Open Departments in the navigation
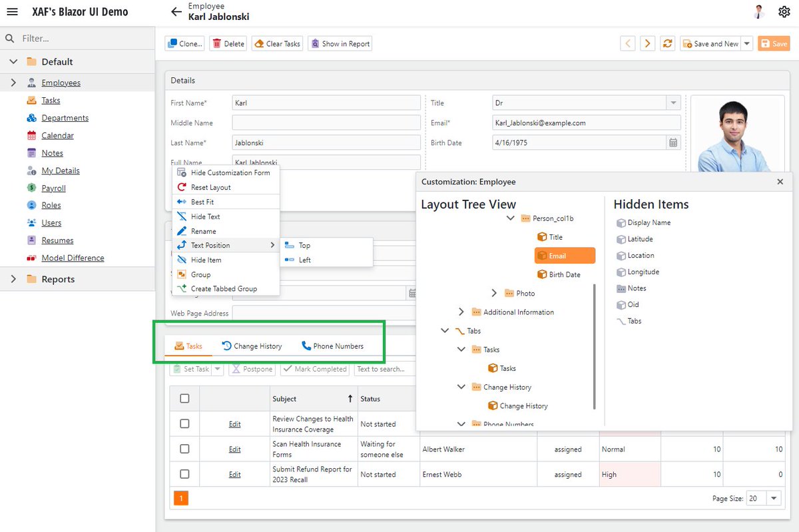 [65, 118]
